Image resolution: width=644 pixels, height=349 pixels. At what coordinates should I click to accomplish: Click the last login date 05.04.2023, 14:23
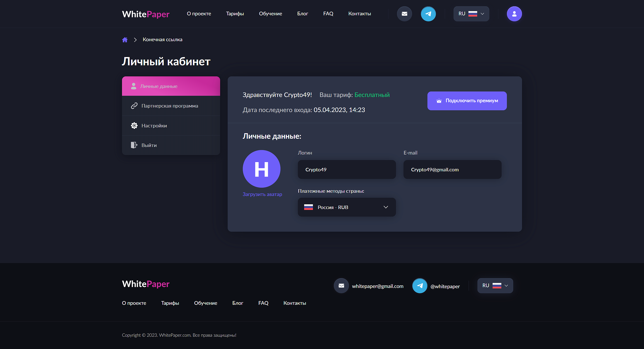coord(339,110)
